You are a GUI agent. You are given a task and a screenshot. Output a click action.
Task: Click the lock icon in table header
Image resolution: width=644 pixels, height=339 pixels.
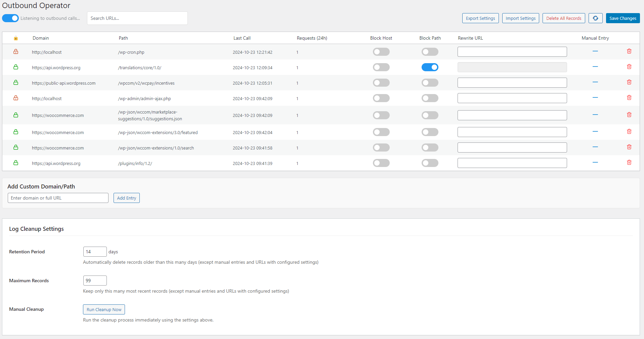[x=16, y=38]
